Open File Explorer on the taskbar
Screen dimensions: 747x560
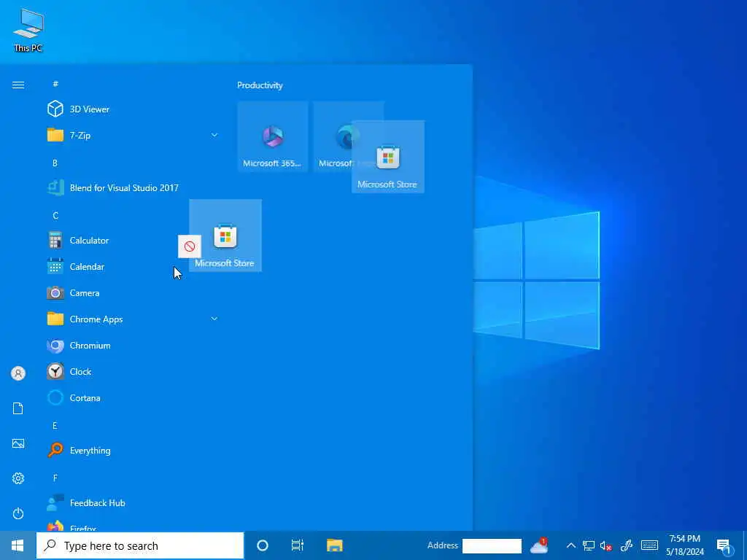point(334,545)
